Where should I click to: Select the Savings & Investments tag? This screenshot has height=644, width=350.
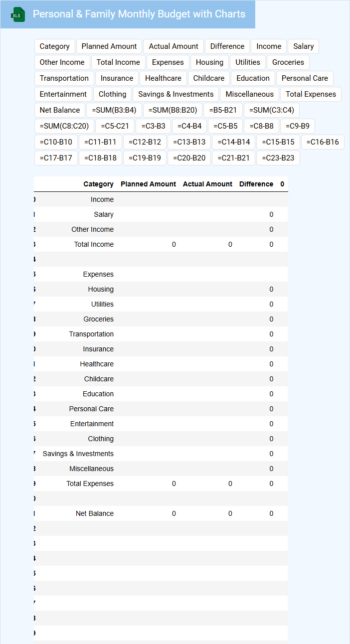coord(175,94)
